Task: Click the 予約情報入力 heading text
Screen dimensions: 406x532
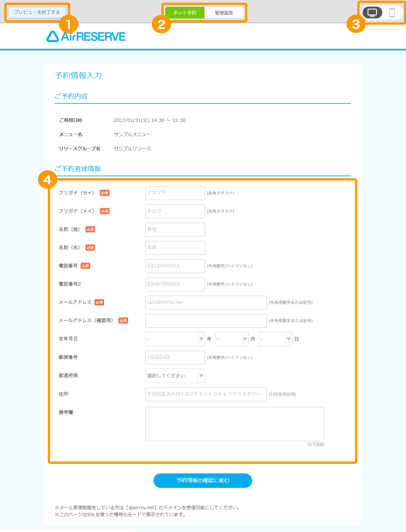Action: 78,75
